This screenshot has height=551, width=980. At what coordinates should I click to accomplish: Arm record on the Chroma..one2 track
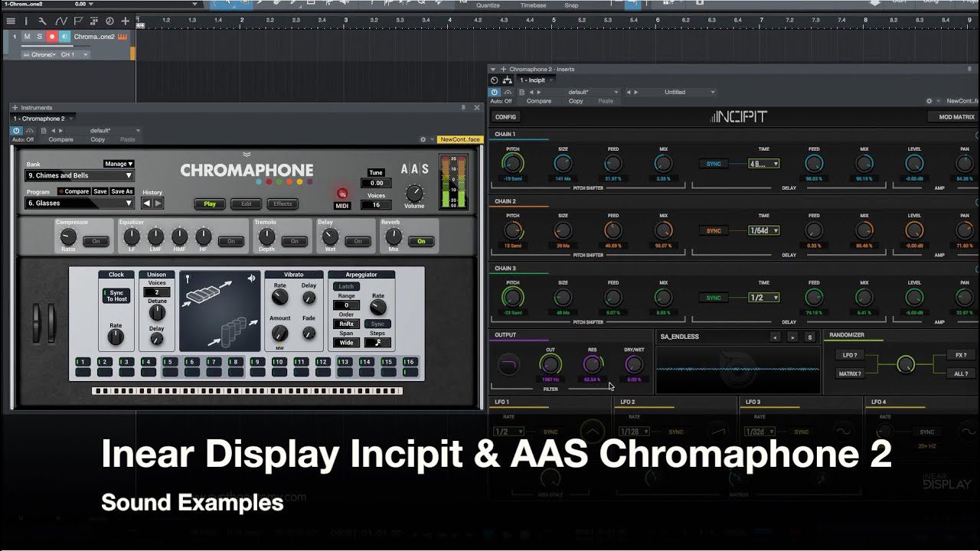tap(52, 37)
